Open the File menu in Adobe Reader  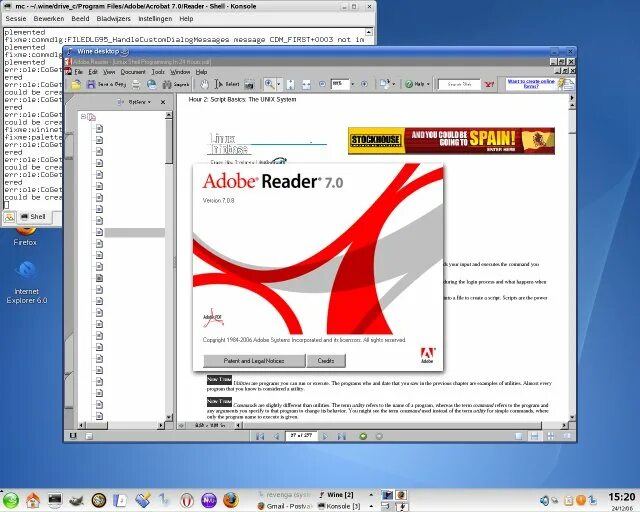[x=78, y=72]
